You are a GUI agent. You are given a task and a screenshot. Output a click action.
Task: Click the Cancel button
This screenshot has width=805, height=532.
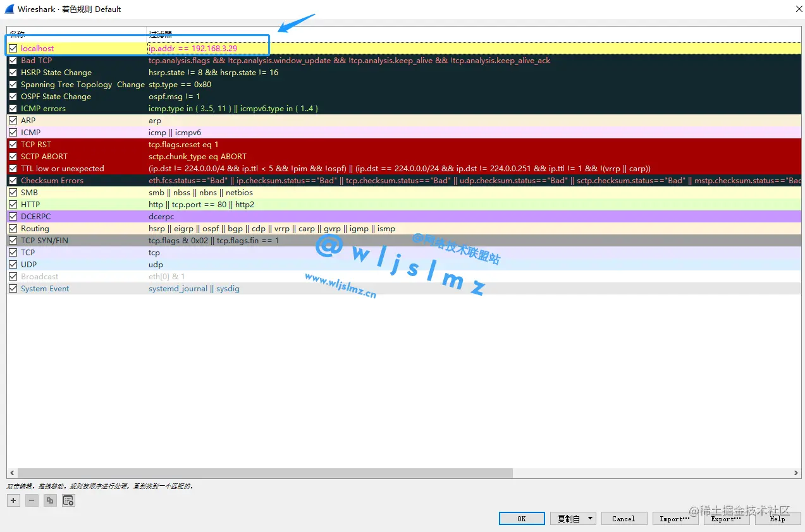click(624, 519)
